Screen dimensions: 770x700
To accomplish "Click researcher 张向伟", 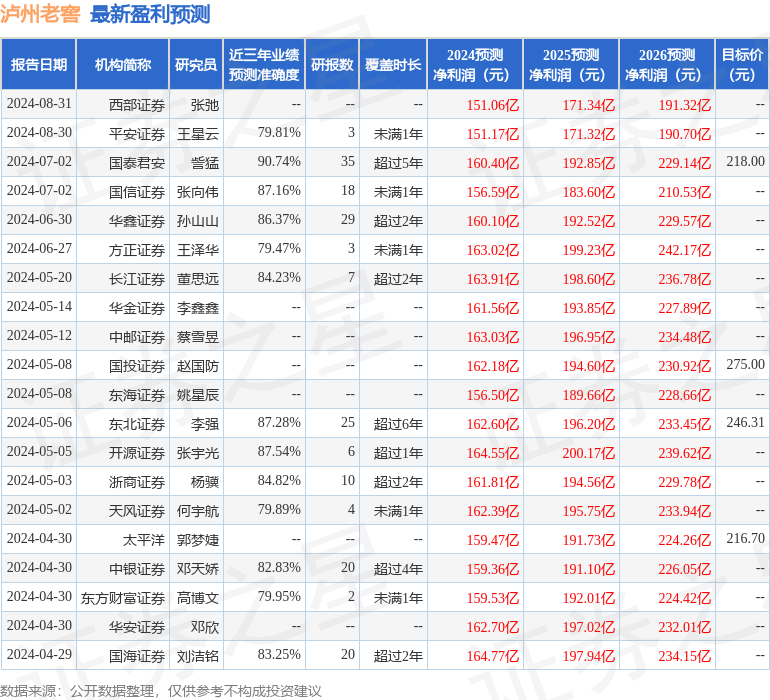I will (x=197, y=192).
